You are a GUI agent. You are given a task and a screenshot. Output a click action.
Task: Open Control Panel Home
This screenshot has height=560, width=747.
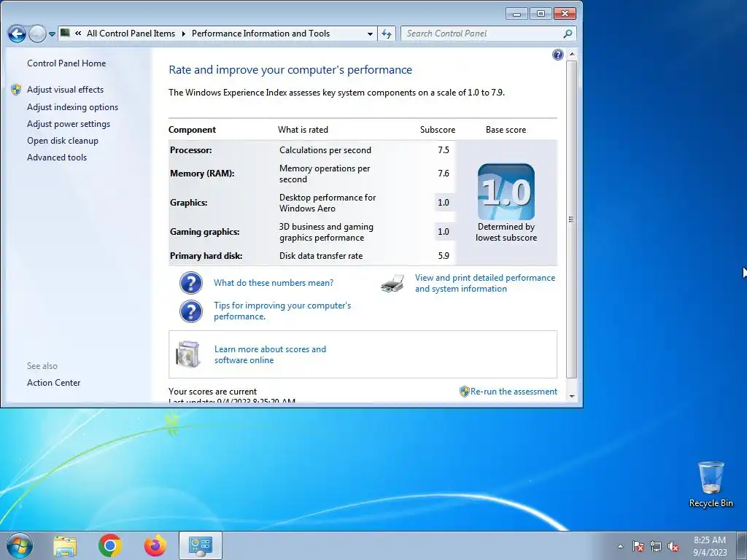coord(66,63)
